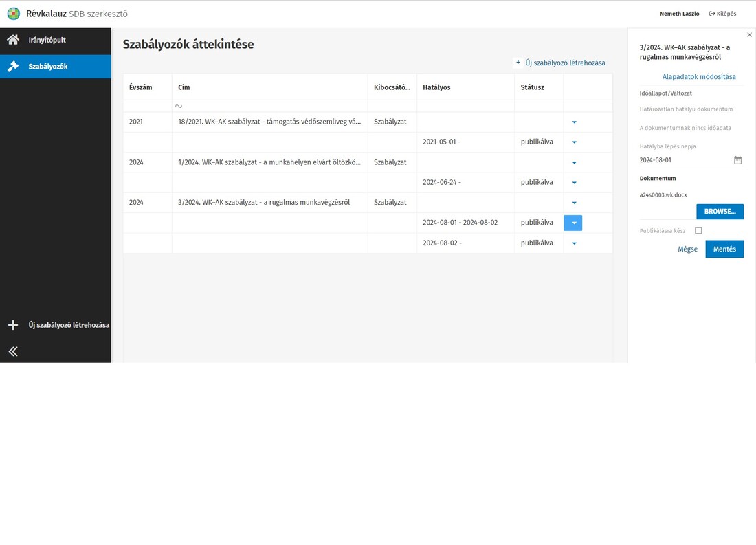Click the Szabályozók gavel icon
The height and width of the screenshot is (545, 756).
click(13, 67)
